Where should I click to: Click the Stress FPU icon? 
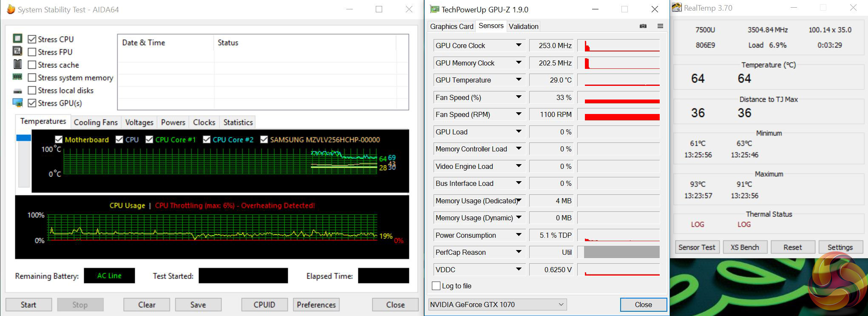coord(17,51)
